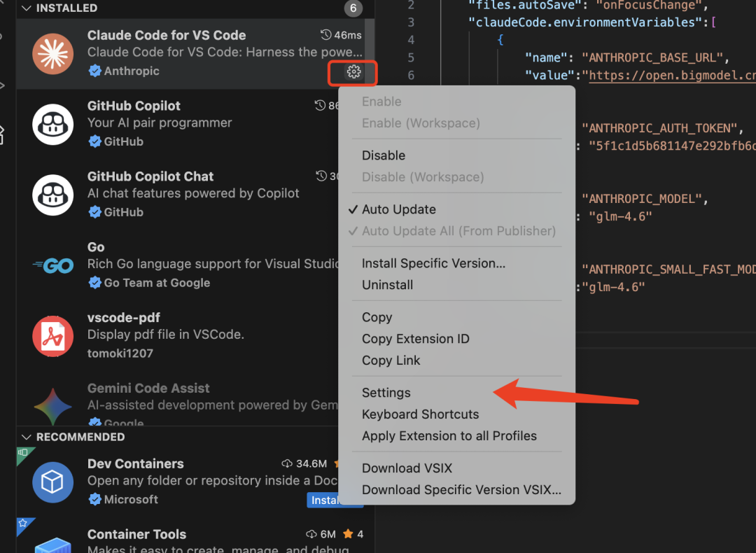Click the verified badge next to Go Team at Google

click(x=95, y=283)
